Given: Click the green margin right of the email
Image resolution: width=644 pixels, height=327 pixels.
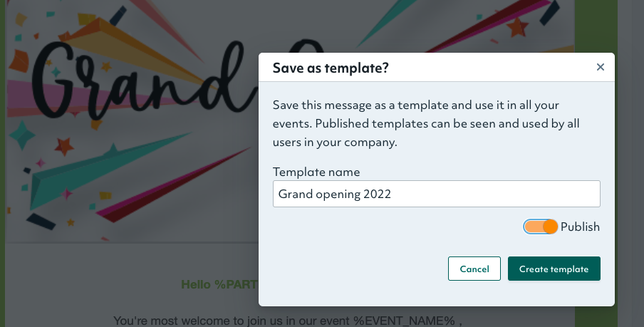Looking at the screenshot, I should (x=596, y=164).
